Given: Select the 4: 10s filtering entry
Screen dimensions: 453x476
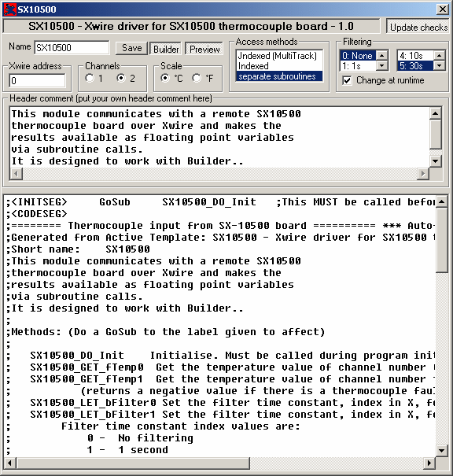Looking at the screenshot, I should click(x=415, y=56).
